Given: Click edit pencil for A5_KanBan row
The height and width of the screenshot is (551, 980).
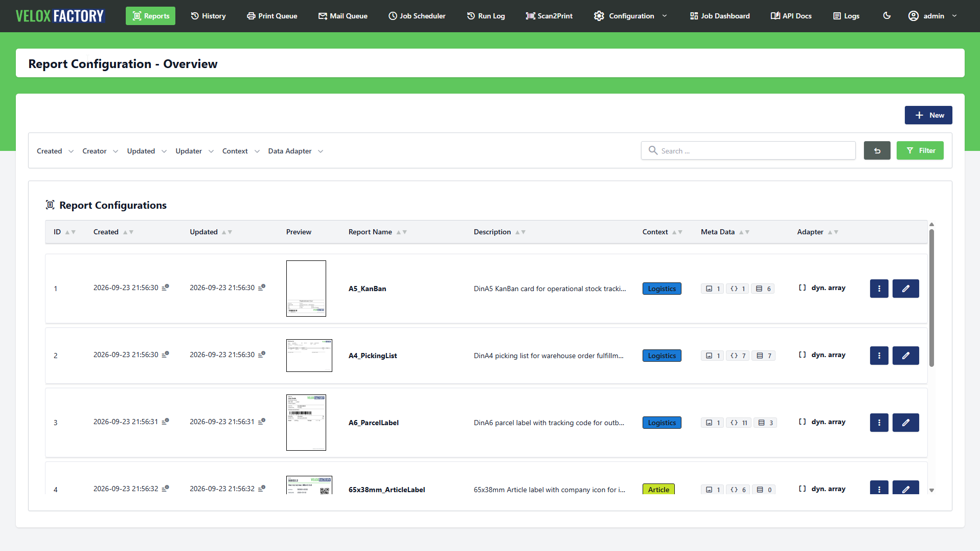Looking at the screenshot, I should click(905, 289).
